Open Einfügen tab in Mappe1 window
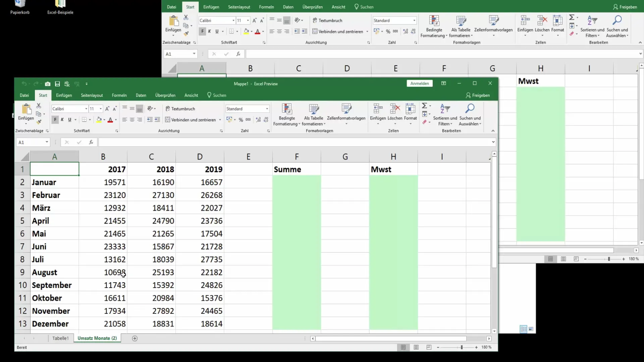This screenshot has height=362, width=644. [x=64, y=95]
